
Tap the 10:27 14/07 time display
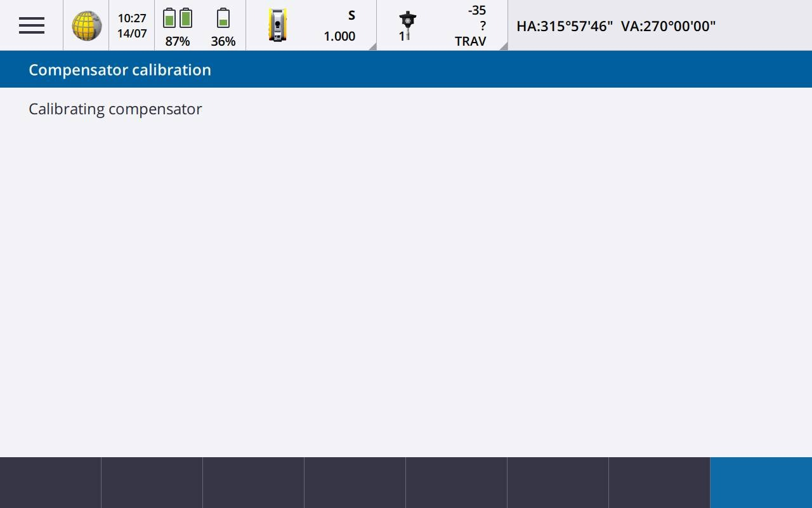tap(132, 25)
